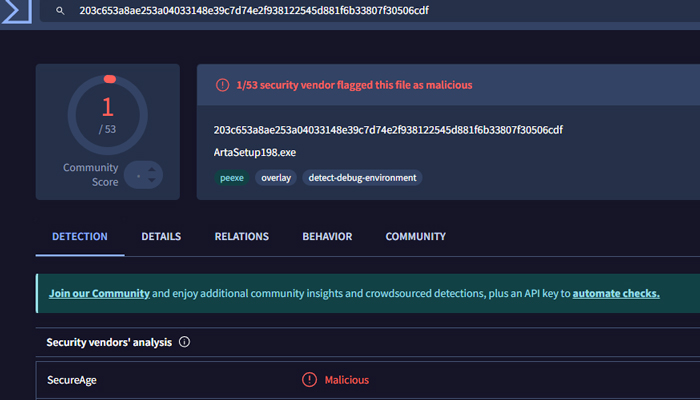This screenshot has height=400, width=700.
Task: Switch to the DETAILS tab
Action: point(161,236)
